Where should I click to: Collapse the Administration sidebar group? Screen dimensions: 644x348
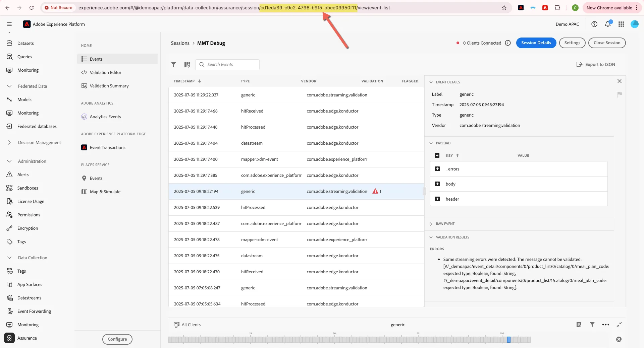click(x=9, y=161)
